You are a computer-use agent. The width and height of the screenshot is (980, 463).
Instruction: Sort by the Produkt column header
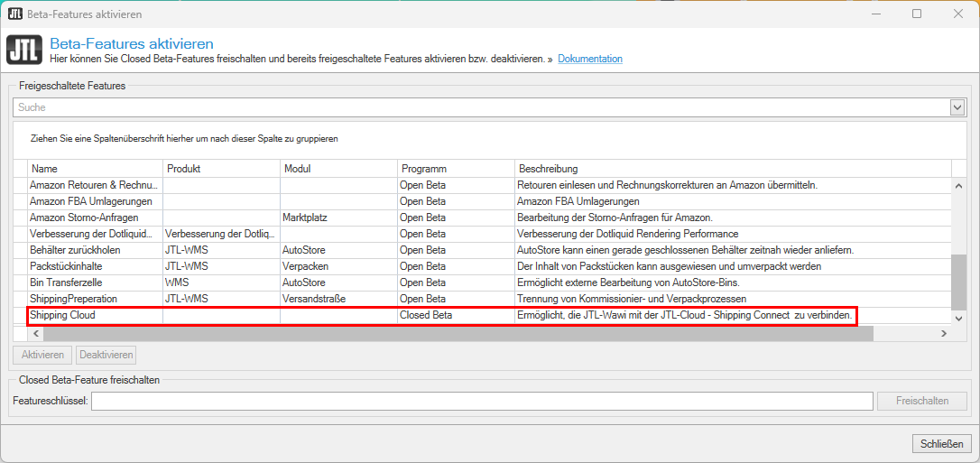coord(221,169)
